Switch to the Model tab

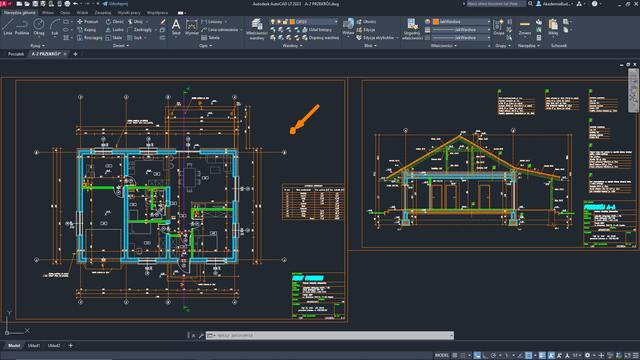14,346
